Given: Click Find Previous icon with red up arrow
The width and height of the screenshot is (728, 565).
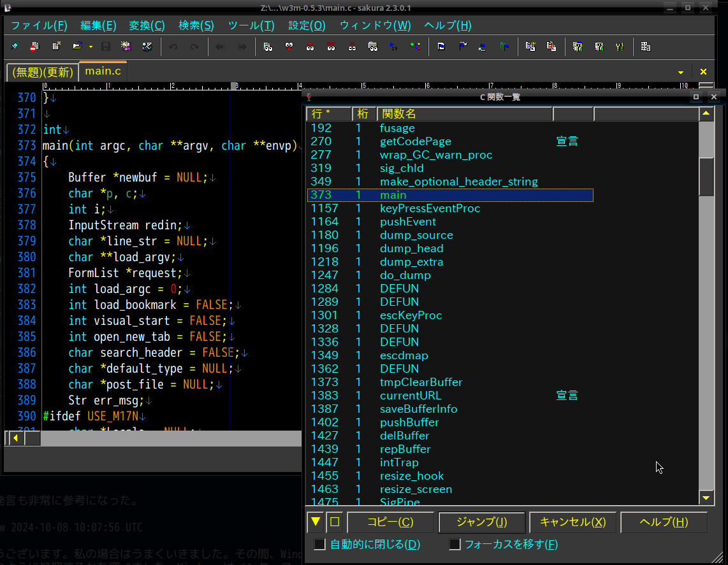Looking at the screenshot, I should [310, 46].
